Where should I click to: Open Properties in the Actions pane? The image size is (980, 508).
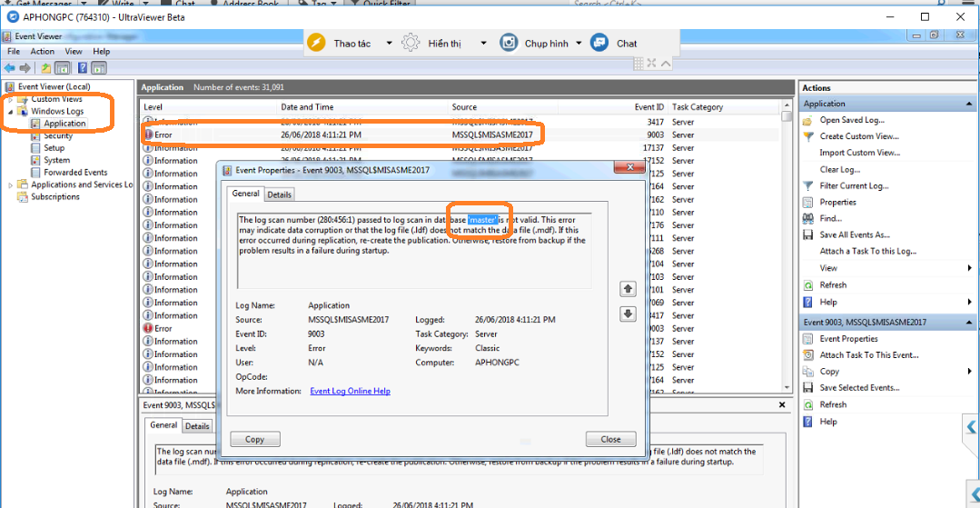tap(838, 202)
